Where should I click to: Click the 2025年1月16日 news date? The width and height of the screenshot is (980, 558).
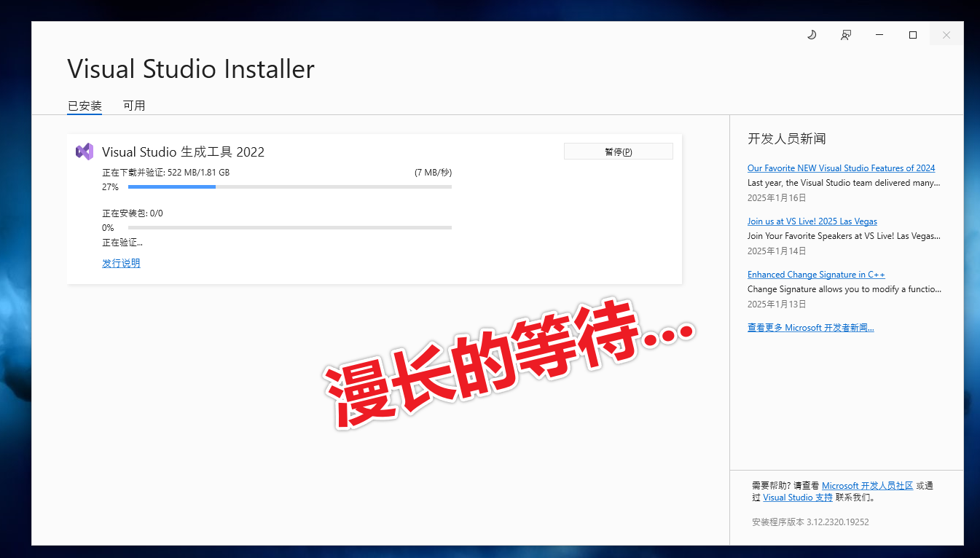pyautogui.click(x=777, y=197)
